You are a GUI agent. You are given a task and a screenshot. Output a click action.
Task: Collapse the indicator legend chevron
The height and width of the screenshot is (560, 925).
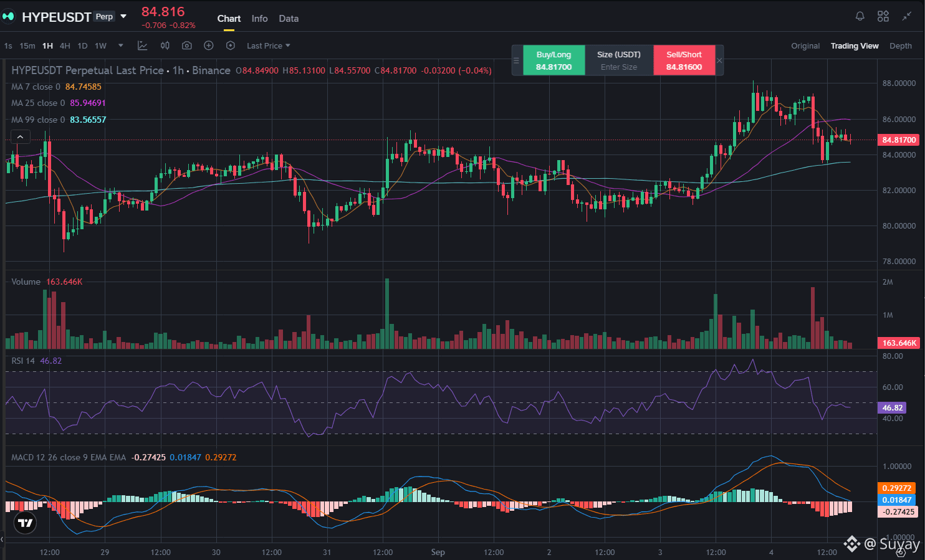click(20, 137)
